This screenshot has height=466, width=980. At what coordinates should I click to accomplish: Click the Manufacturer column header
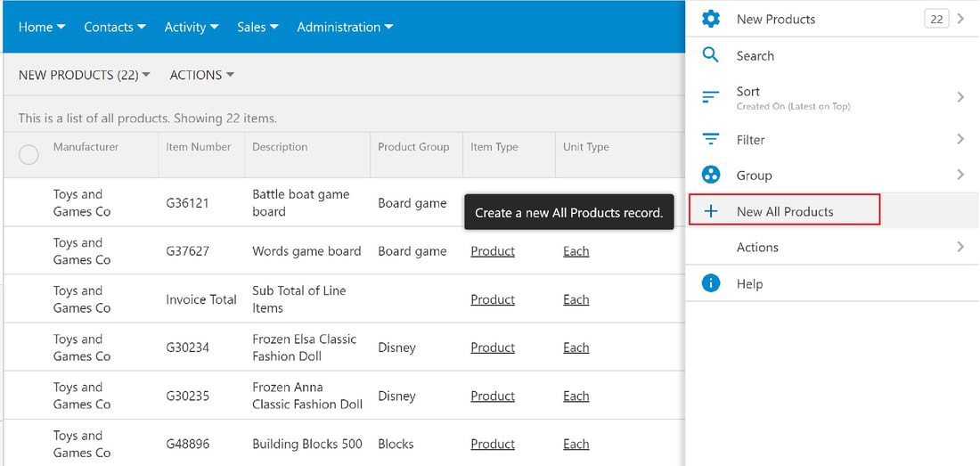click(x=86, y=147)
